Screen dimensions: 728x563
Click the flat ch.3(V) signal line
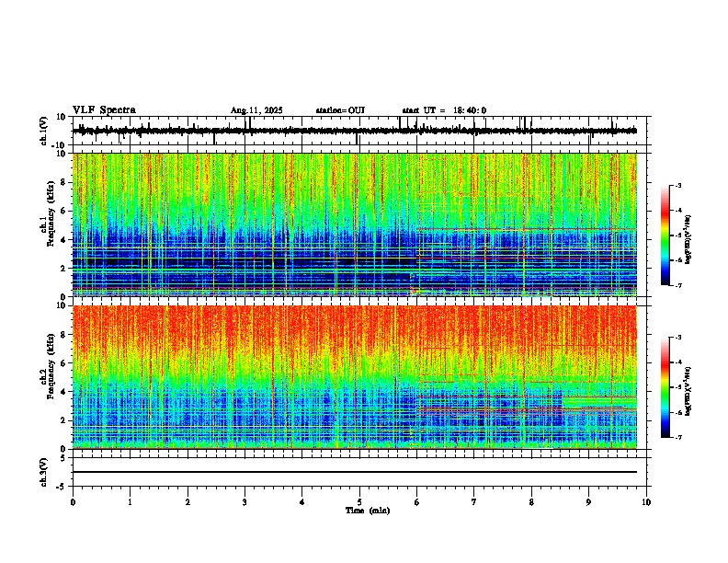coord(355,472)
